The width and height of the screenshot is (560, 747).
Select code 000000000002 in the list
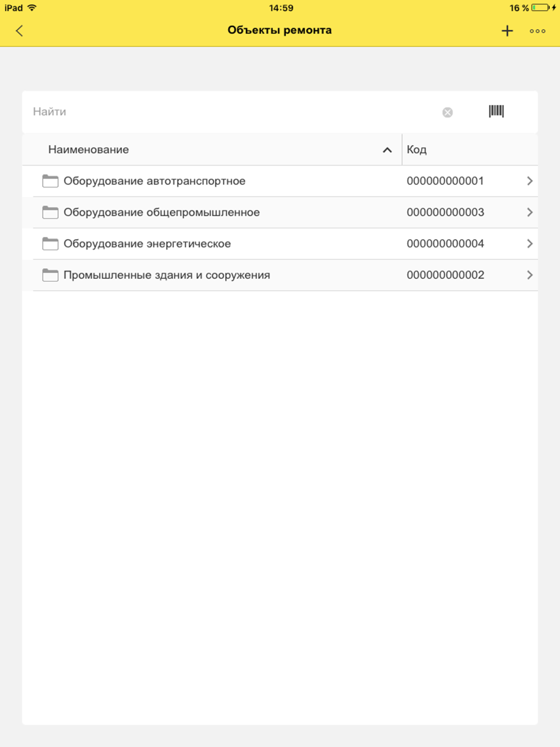tap(445, 275)
